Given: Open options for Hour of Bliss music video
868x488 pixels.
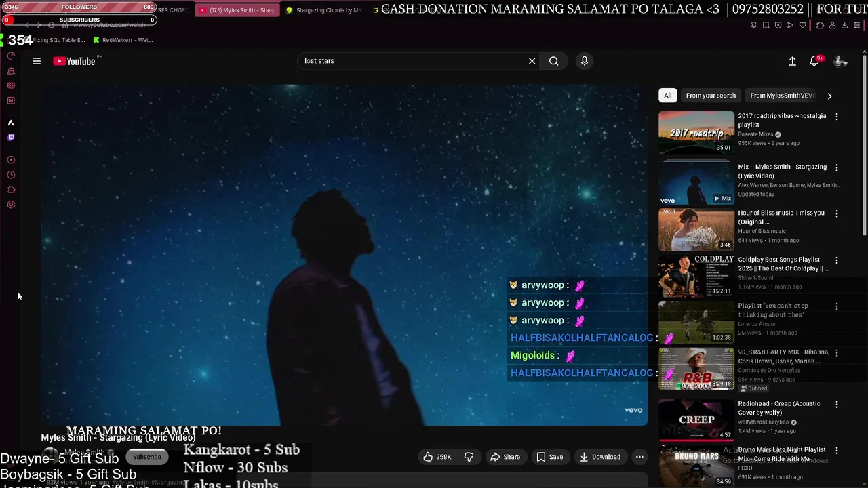Looking at the screenshot, I should pyautogui.click(x=837, y=213).
